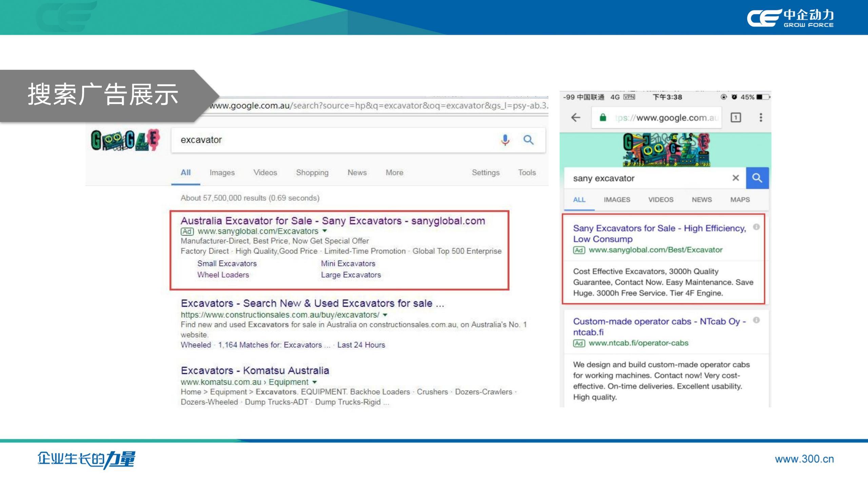Switch to the mobile IMAGES tab

point(617,200)
